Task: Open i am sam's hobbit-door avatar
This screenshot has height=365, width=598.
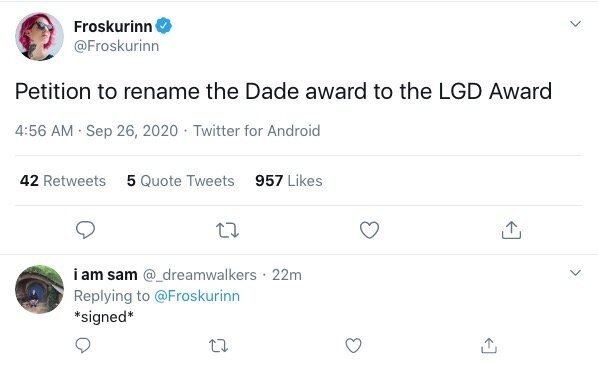Action: [39, 289]
